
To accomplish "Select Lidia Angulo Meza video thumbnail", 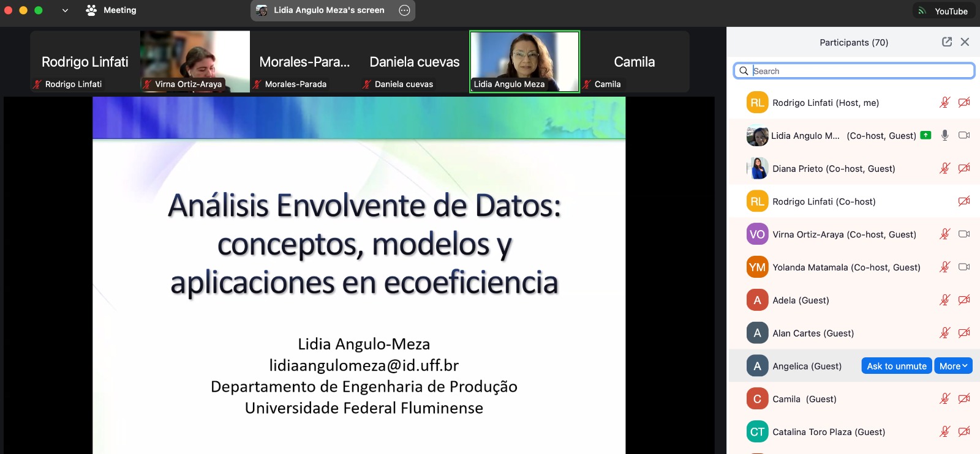I will point(524,62).
